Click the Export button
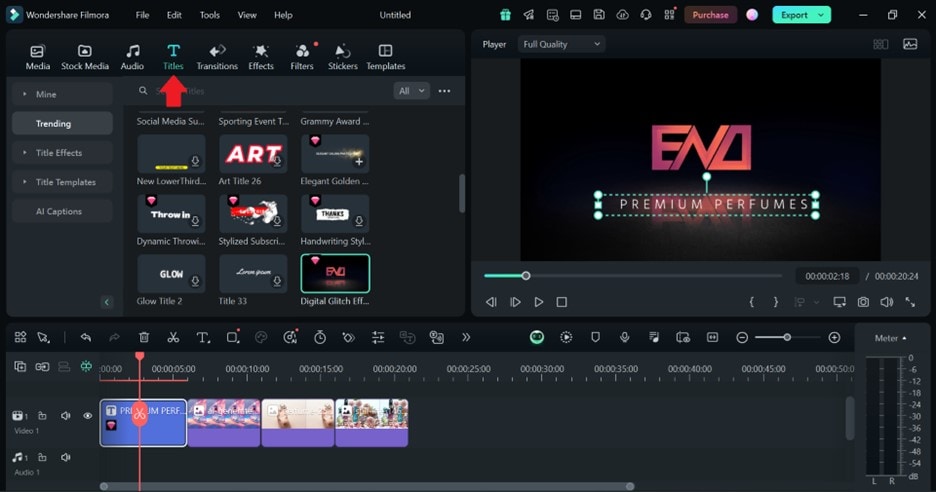Screen dimensions: 936x492 click(795, 15)
